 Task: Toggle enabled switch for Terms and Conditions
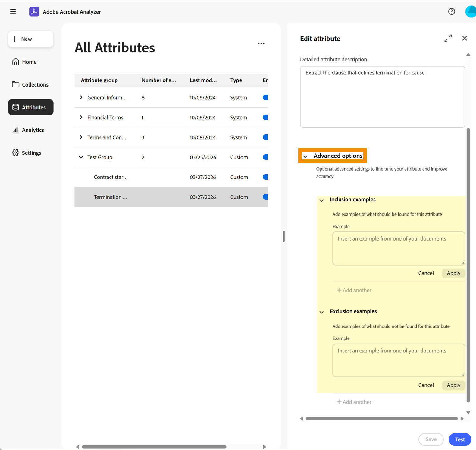coord(265,137)
